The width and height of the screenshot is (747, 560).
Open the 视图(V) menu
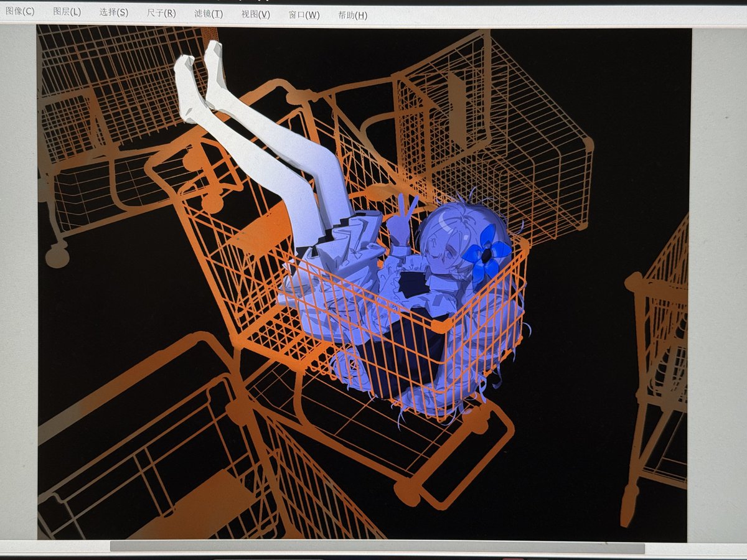255,14
